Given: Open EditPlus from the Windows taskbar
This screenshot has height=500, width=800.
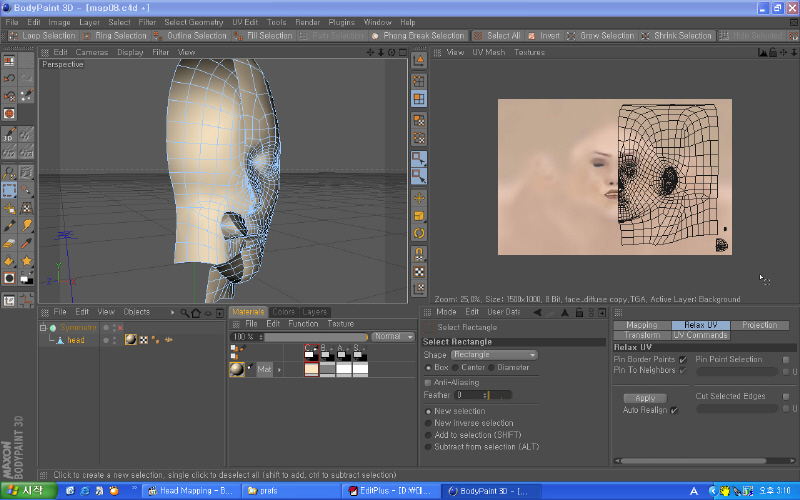Looking at the screenshot, I should coord(390,491).
